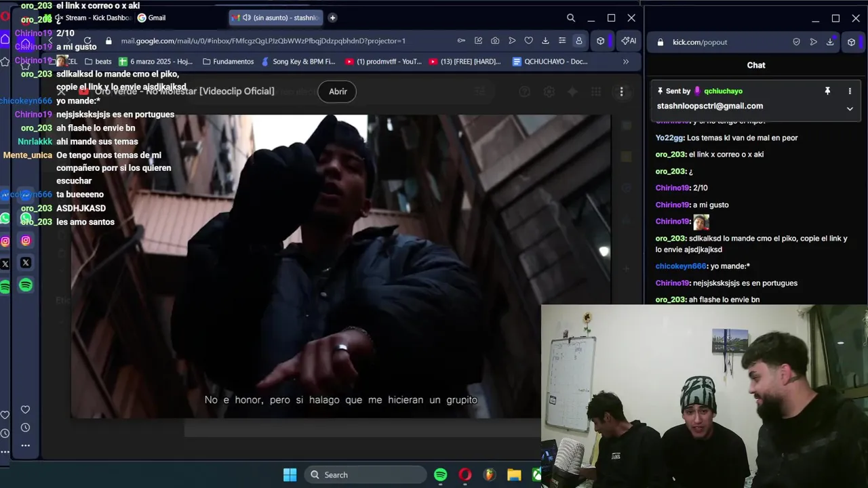Click the Yo22gg username in chat
Image resolution: width=868 pixels, height=488 pixels.
(671, 138)
